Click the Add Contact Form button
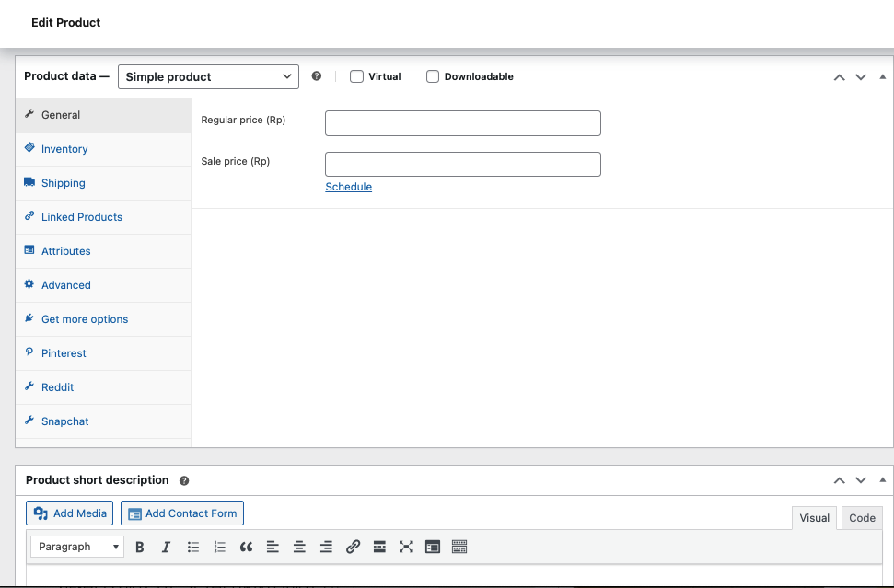Viewport: 894px width, 588px height. point(182,513)
